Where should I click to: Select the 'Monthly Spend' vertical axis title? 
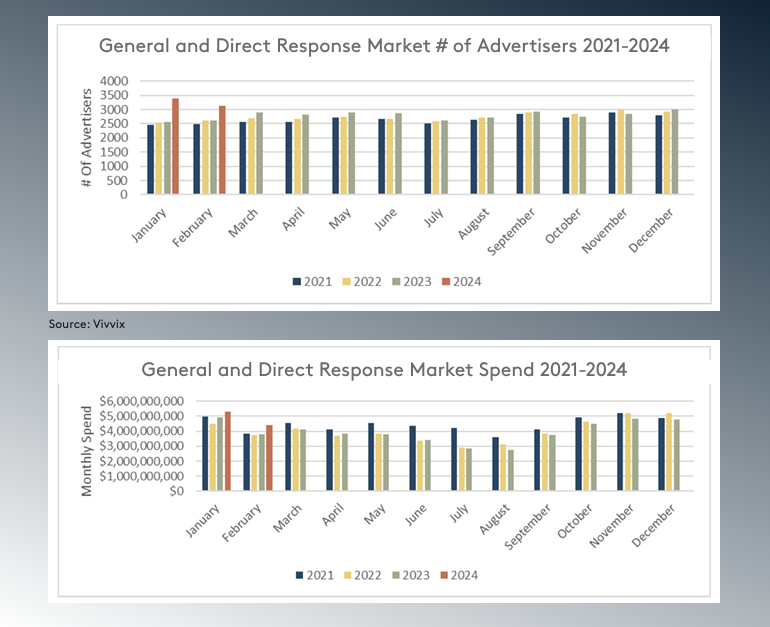(x=87, y=450)
